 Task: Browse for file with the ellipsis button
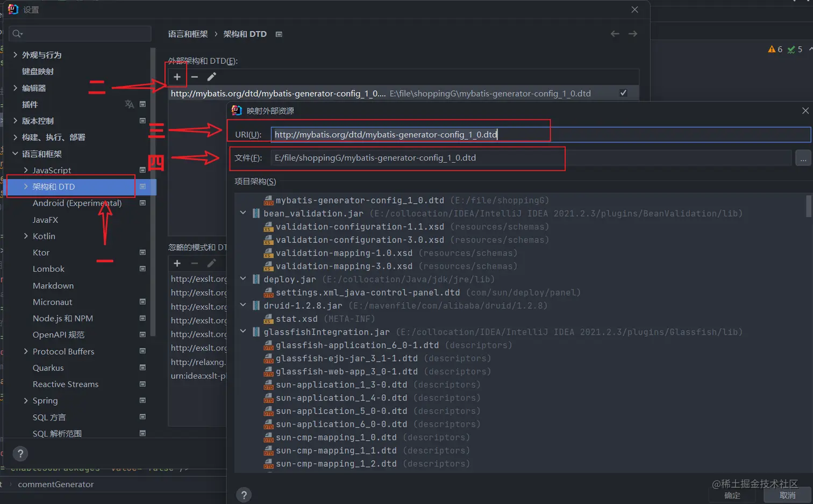click(803, 158)
